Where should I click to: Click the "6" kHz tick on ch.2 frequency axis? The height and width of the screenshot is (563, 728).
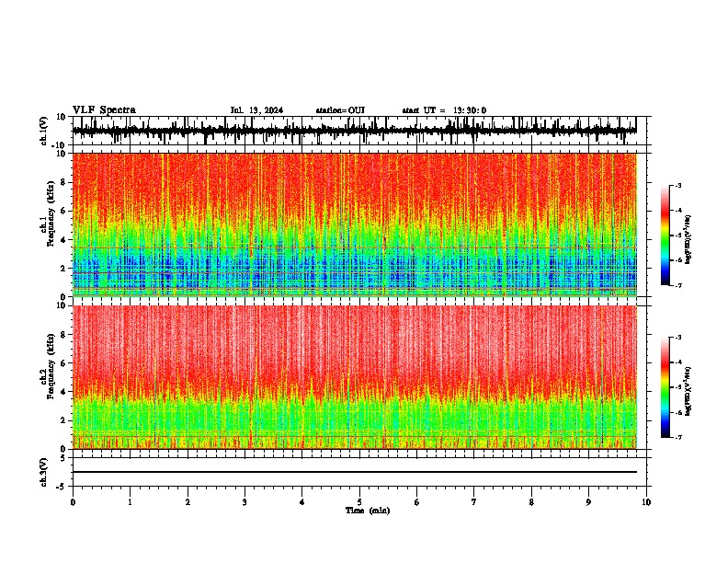63,363
